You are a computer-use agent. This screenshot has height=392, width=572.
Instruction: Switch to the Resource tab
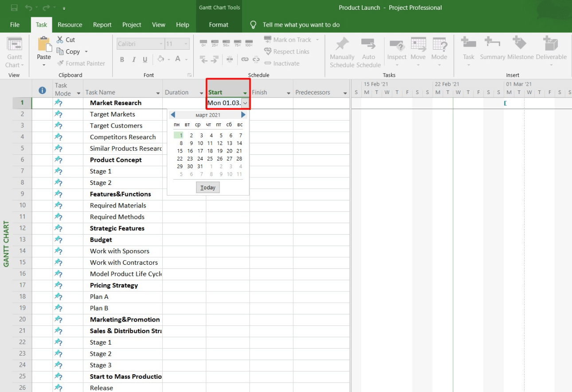[x=70, y=25]
